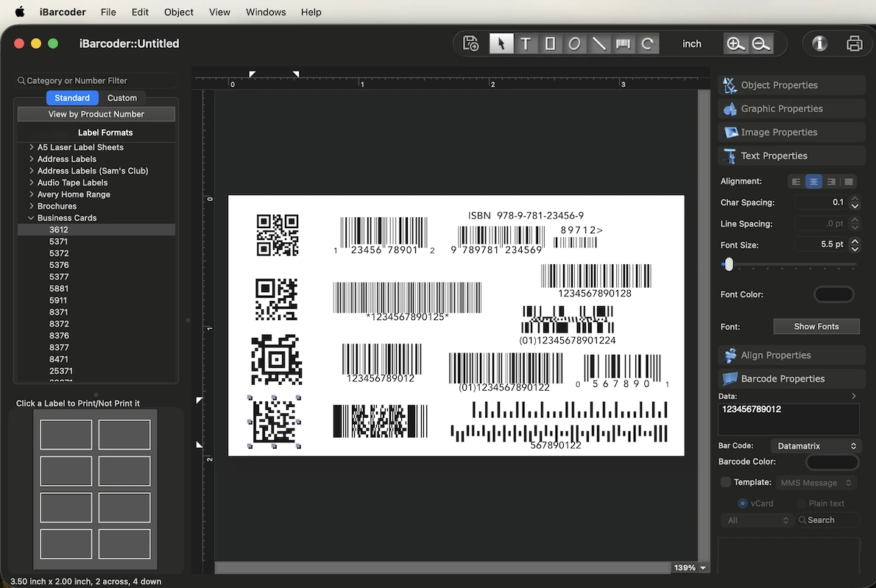Image resolution: width=876 pixels, height=588 pixels.
Task: Collapse Barcode Properties panel
Action: click(791, 378)
